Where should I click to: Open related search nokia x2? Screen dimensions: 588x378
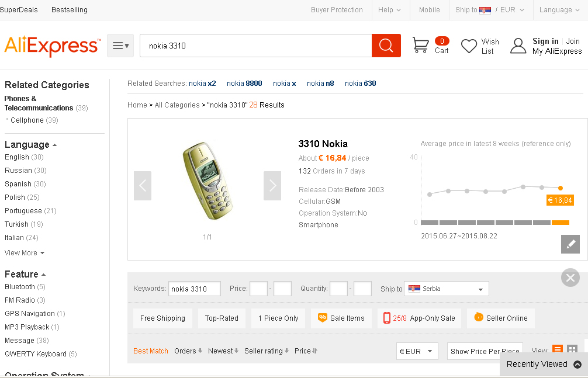pos(202,84)
